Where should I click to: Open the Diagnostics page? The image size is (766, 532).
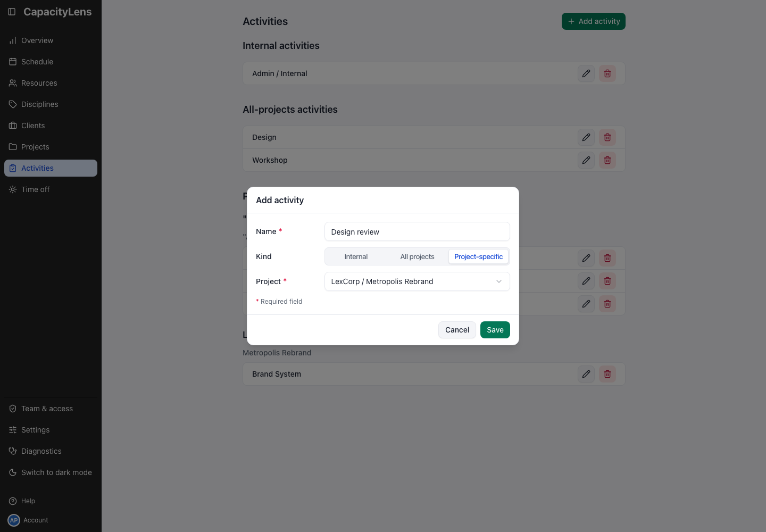pos(51,451)
